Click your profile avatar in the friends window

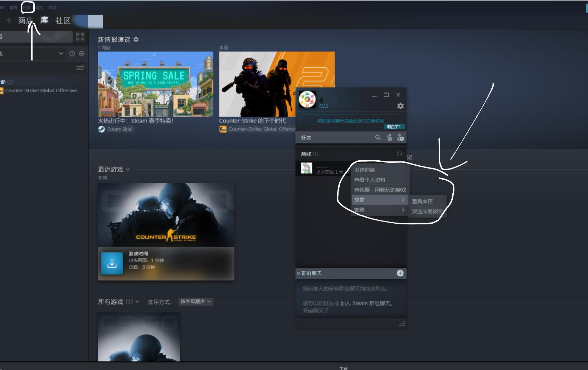(307, 99)
